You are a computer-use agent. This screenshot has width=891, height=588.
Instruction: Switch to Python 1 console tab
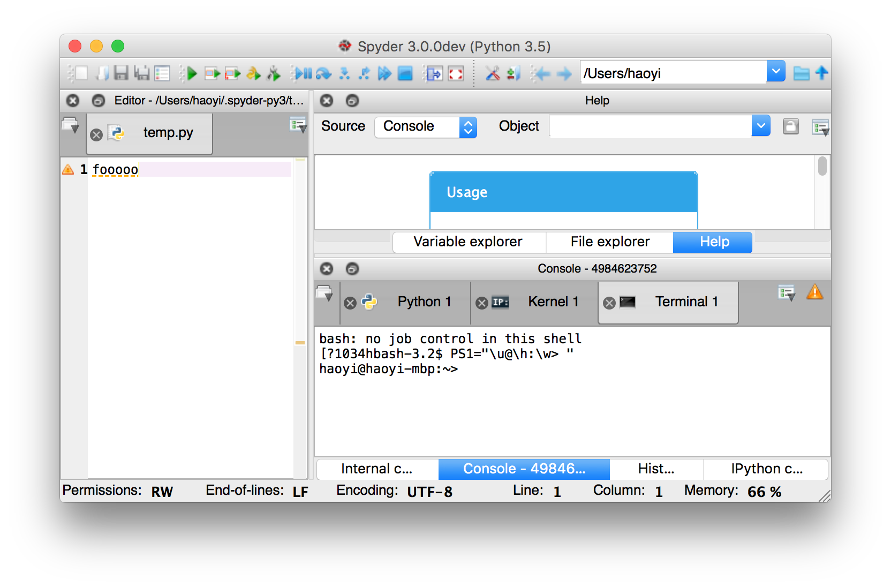(x=405, y=303)
